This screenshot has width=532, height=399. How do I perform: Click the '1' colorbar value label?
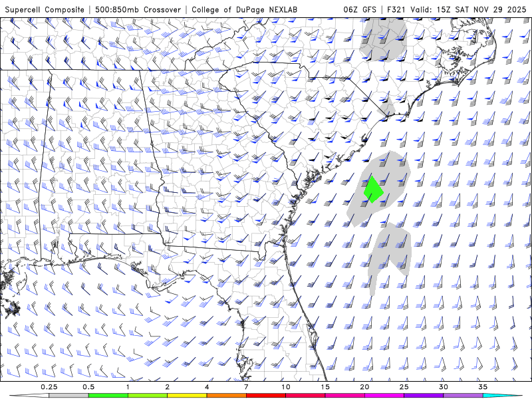(128, 387)
